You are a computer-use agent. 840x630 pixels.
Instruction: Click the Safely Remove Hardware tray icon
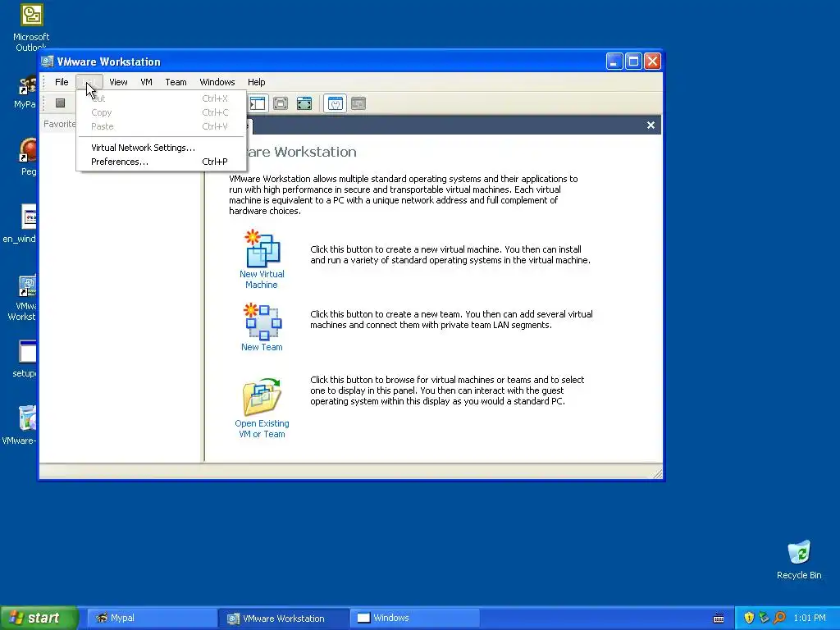pos(764,618)
